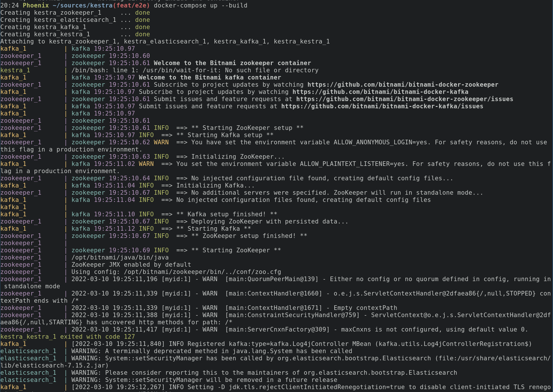
Task: Follow the bitnami-docker-kafka/issues URL
Action: [x=382, y=106]
